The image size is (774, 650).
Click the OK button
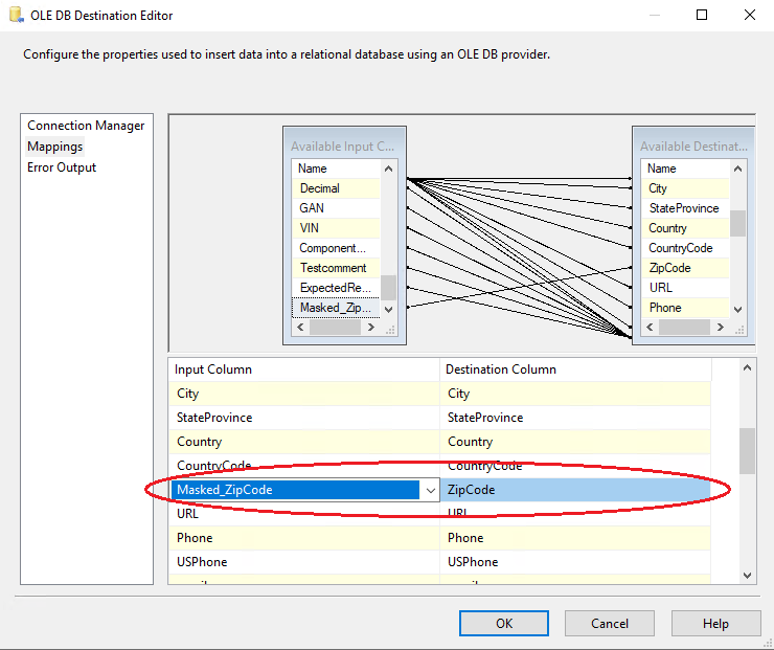click(504, 623)
